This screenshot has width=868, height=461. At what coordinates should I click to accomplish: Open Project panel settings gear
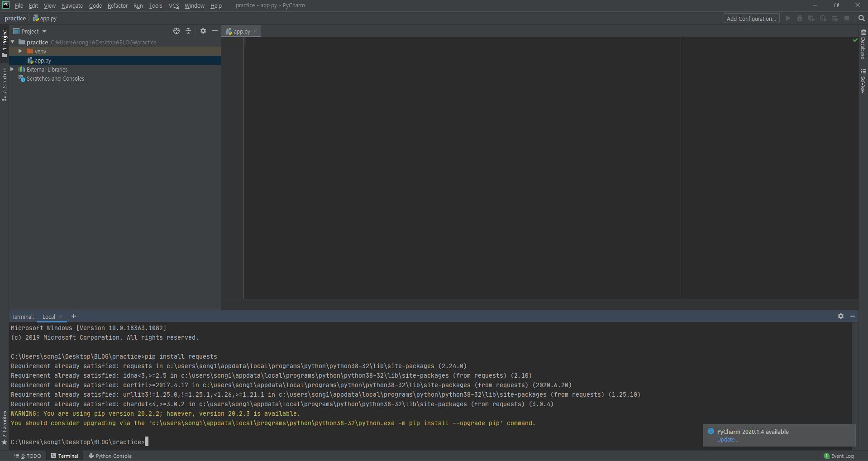[x=203, y=31]
